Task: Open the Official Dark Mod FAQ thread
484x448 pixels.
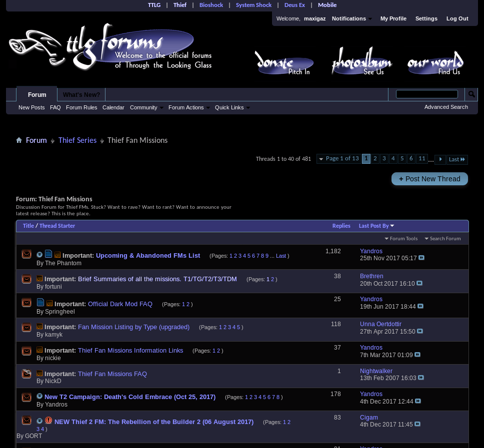Action: [120, 304]
